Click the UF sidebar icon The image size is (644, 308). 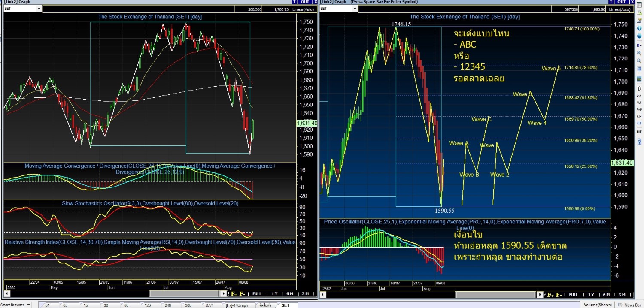tap(639, 133)
